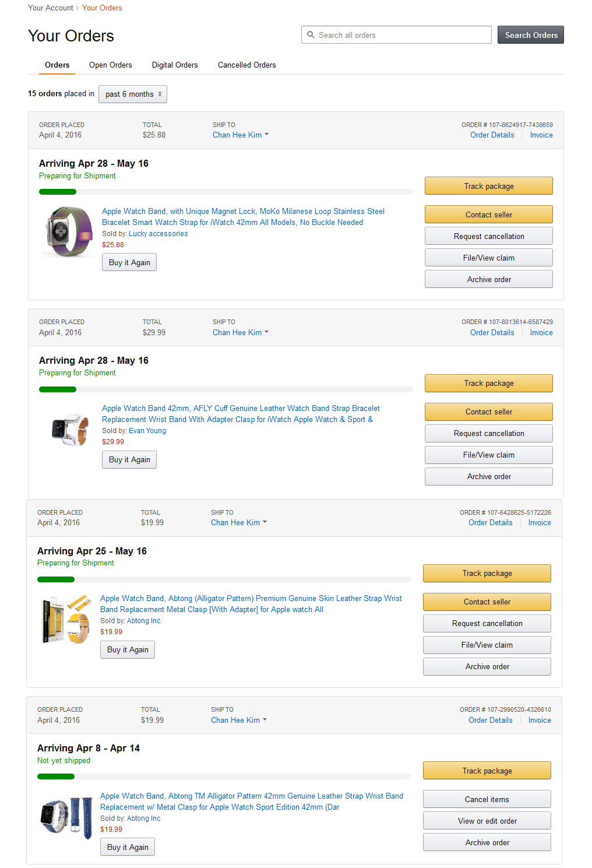592x868 pixels.
Task: Go to Your Account breadcrumb link
Action: coord(51,8)
